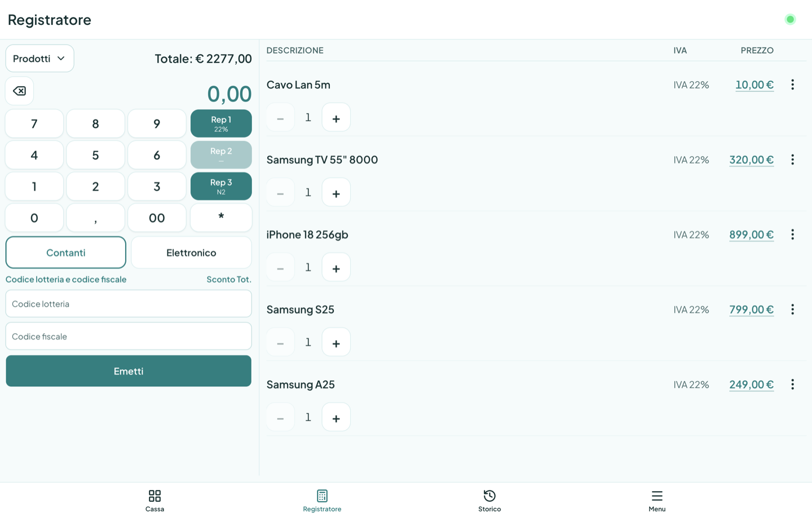Screen dimensions: 812x517
Task: Tap keypad digit 7
Action: coord(34,123)
